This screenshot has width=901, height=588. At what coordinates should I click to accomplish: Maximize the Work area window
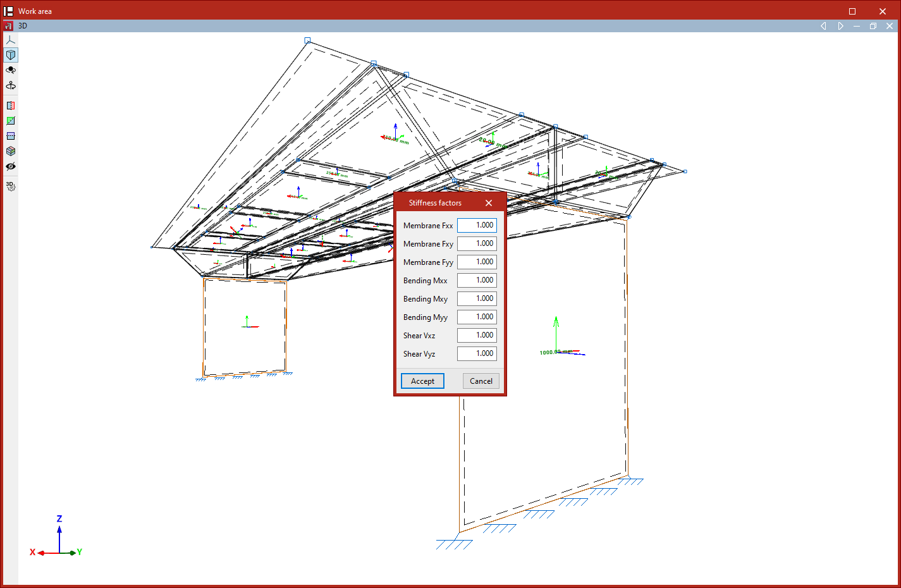(852, 11)
